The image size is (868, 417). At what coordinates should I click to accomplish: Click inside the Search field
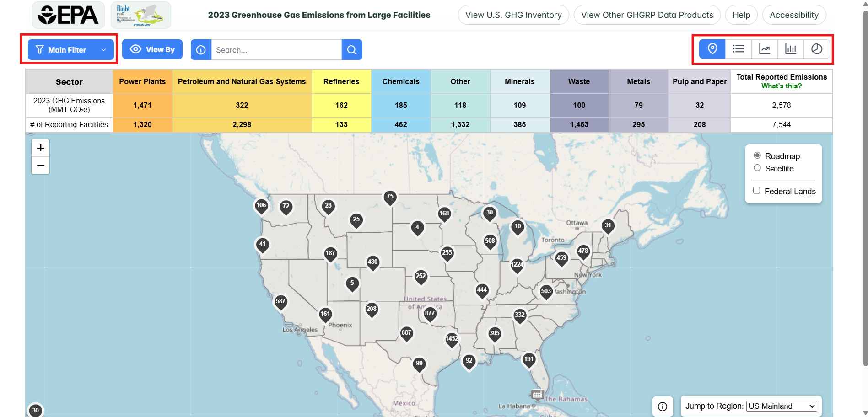coord(275,49)
